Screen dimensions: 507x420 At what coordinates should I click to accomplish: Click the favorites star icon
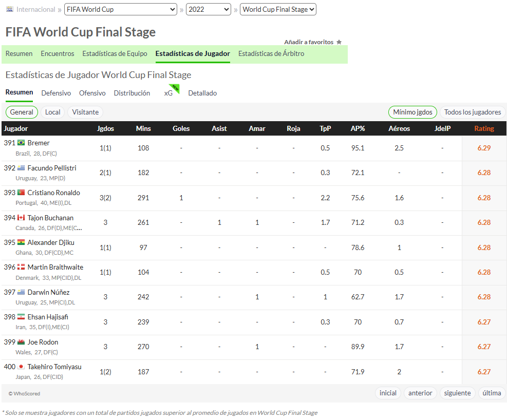pos(339,42)
